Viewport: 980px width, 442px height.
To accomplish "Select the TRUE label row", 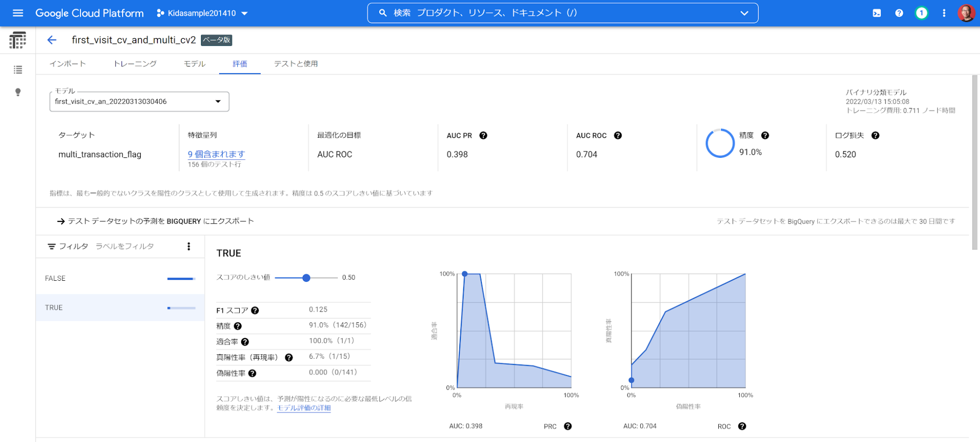I will pyautogui.click(x=120, y=308).
